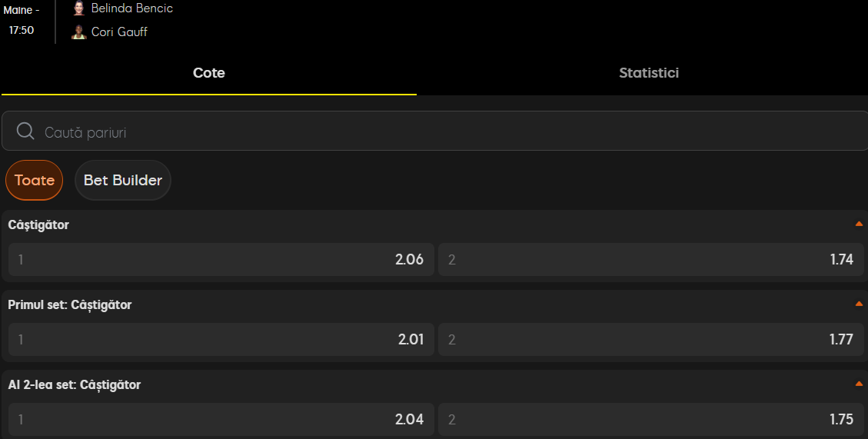The width and height of the screenshot is (868, 439).
Task: Switch to the Statistici tab
Action: (649, 73)
